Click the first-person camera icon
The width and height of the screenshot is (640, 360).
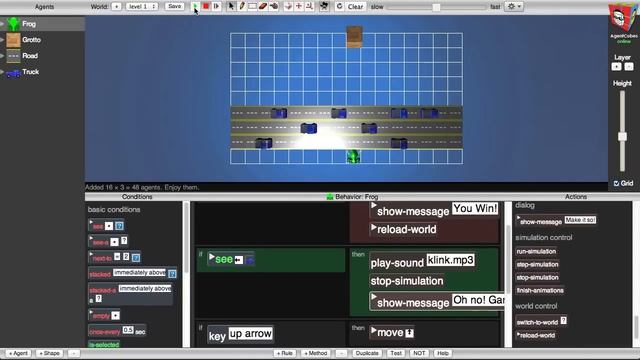[x=324, y=6]
